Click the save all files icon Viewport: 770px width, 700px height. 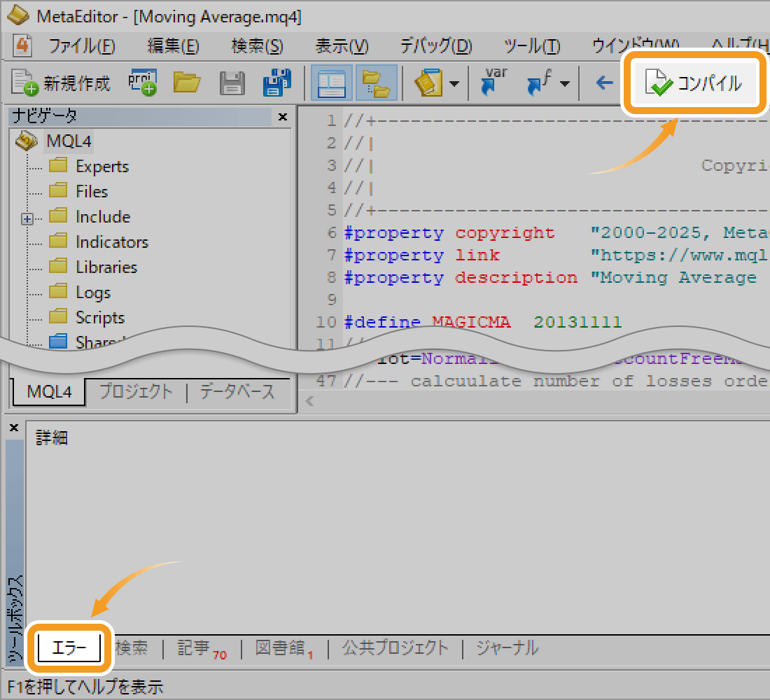tap(277, 83)
